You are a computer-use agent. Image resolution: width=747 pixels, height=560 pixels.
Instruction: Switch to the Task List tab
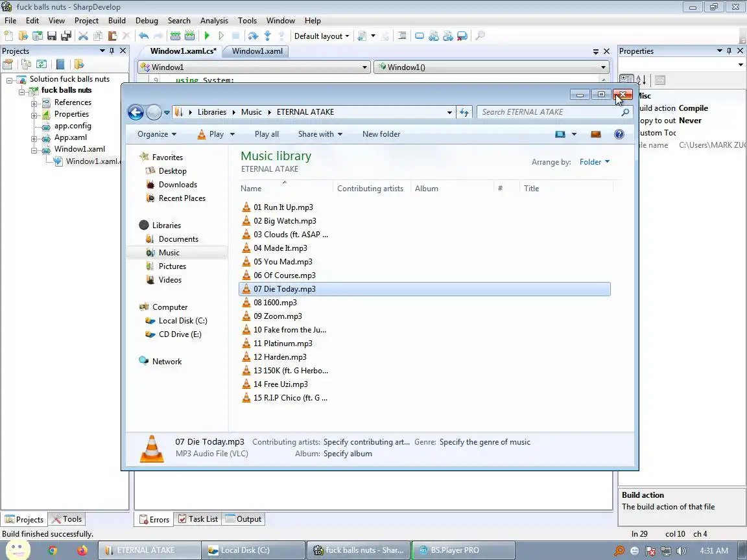[197, 519]
